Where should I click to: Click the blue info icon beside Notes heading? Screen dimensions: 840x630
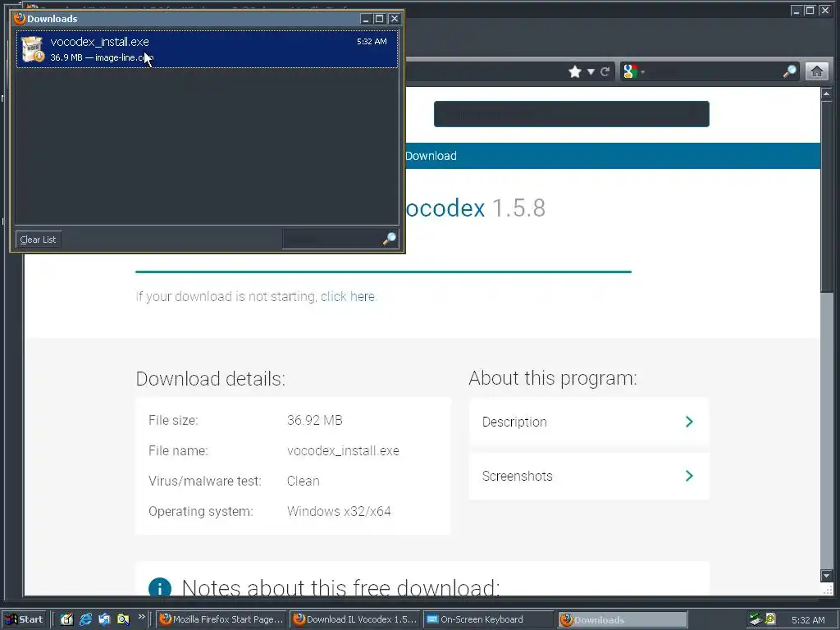[x=160, y=588]
